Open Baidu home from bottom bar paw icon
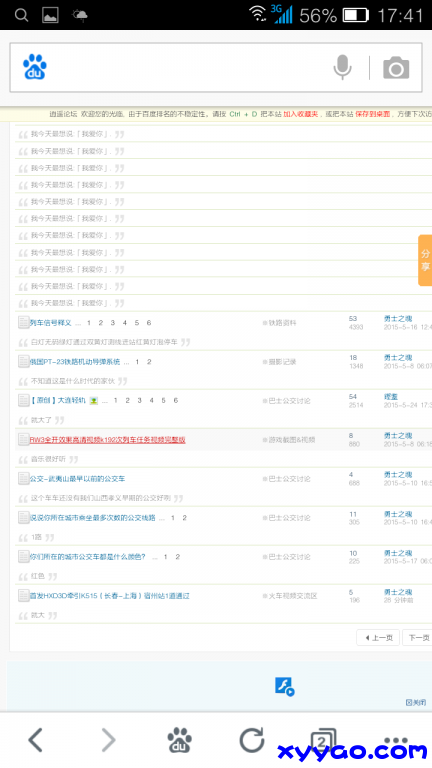 [x=179, y=740]
